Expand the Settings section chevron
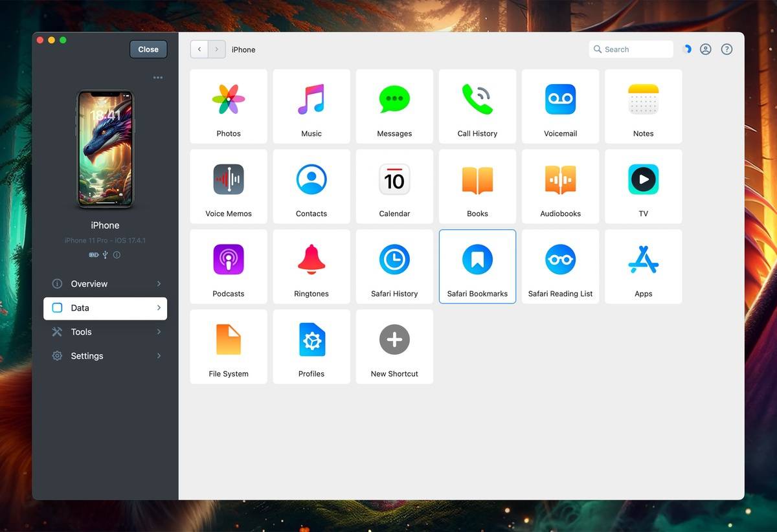 159,356
